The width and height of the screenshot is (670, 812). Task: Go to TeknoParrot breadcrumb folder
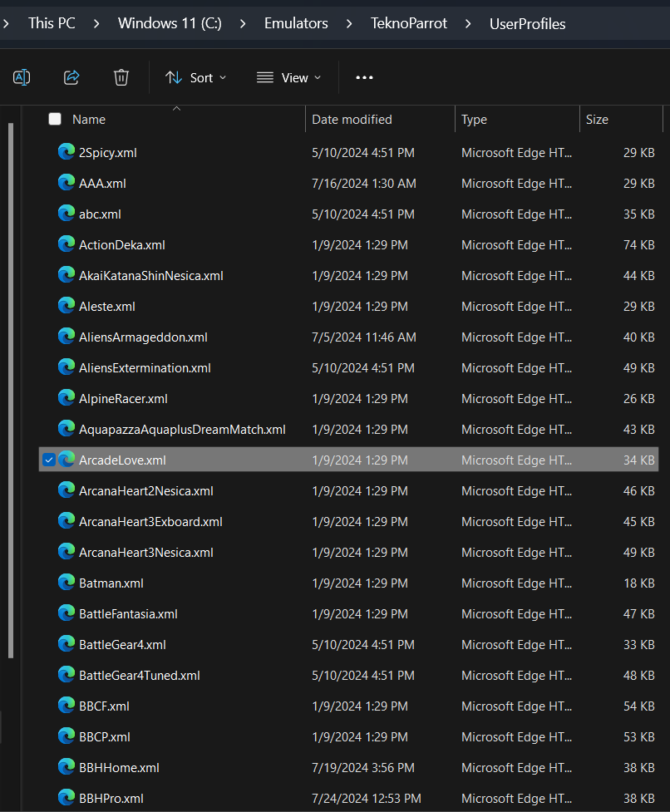tap(408, 23)
